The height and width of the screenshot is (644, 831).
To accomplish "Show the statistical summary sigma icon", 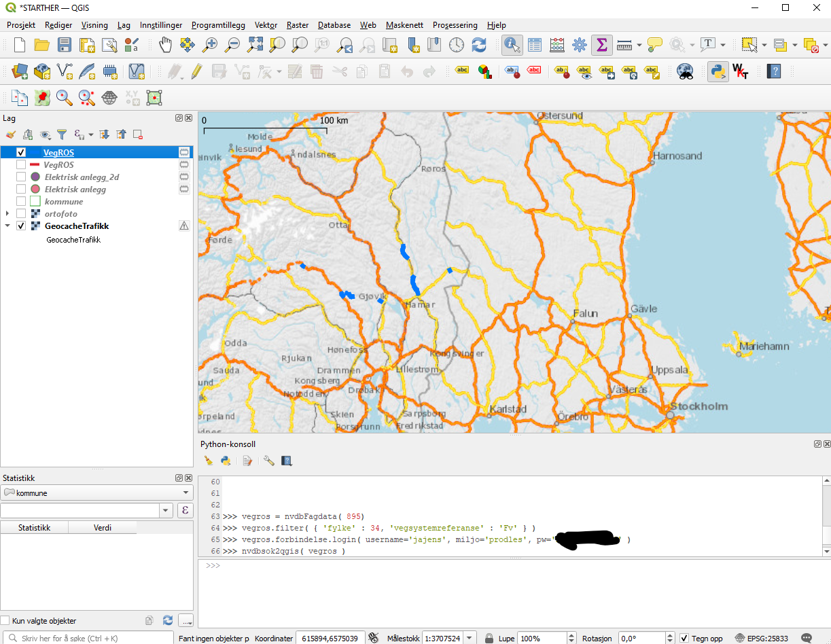I will point(601,45).
